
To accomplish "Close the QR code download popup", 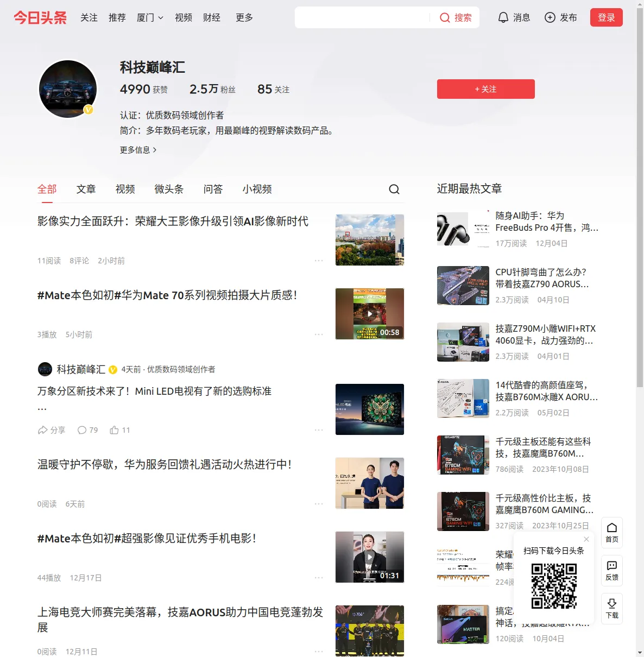I will pyautogui.click(x=586, y=539).
